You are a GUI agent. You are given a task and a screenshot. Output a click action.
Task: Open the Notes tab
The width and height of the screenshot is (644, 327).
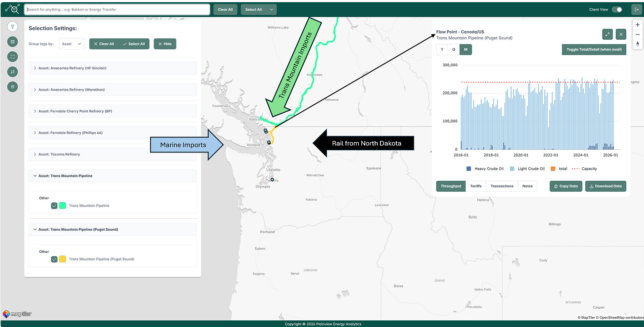pyautogui.click(x=528, y=186)
